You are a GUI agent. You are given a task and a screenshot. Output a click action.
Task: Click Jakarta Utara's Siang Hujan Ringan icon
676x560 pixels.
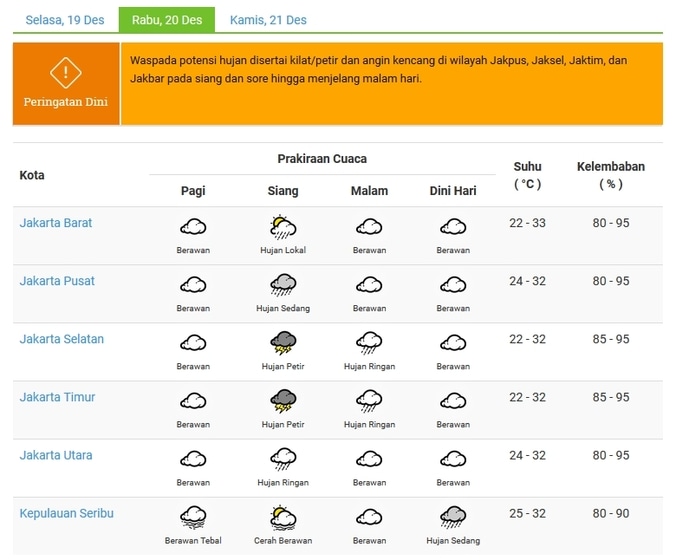coord(283,459)
